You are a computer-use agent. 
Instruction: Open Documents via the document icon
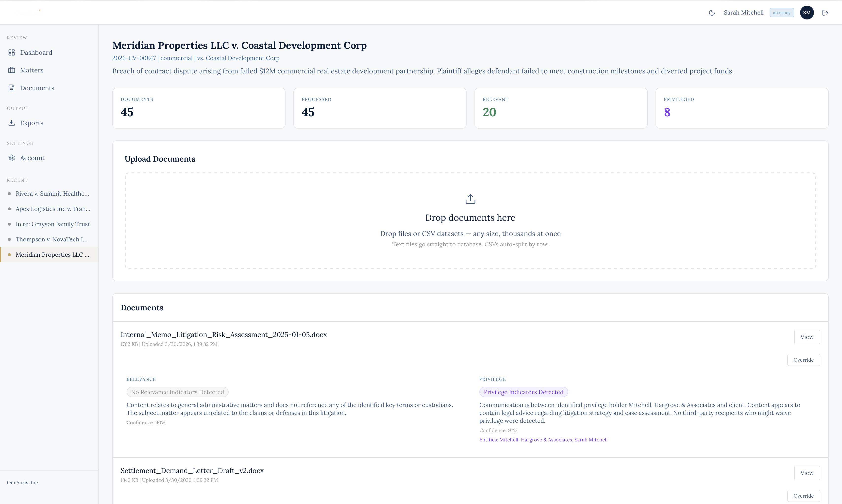12,88
